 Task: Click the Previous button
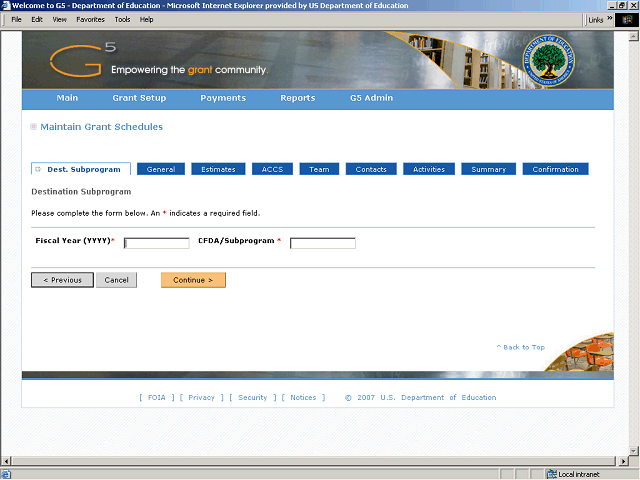[x=62, y=280]
